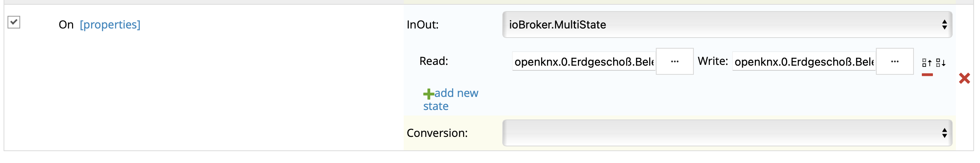Click the 'On' item label
The image size is (980, 163).
click(66, 25)
